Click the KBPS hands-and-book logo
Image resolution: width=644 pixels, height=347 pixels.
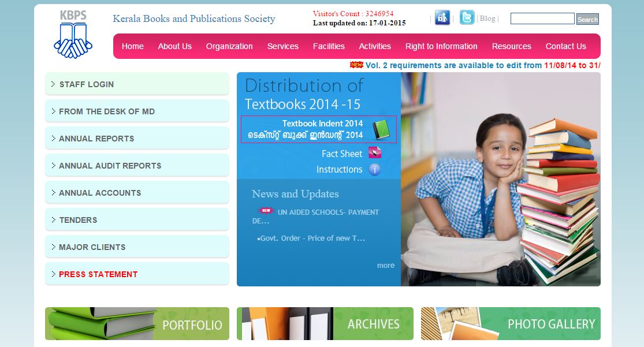(x=73, y=35)
